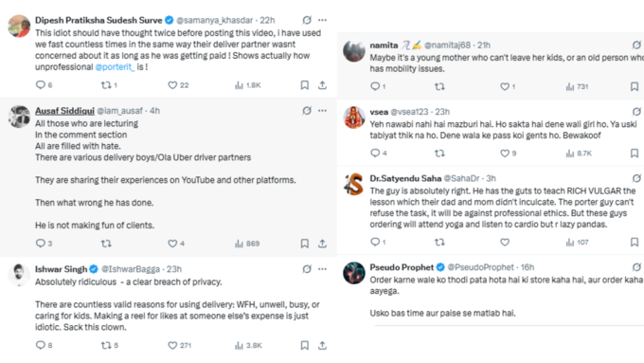Retweet namita's reply

coord(439,86)
